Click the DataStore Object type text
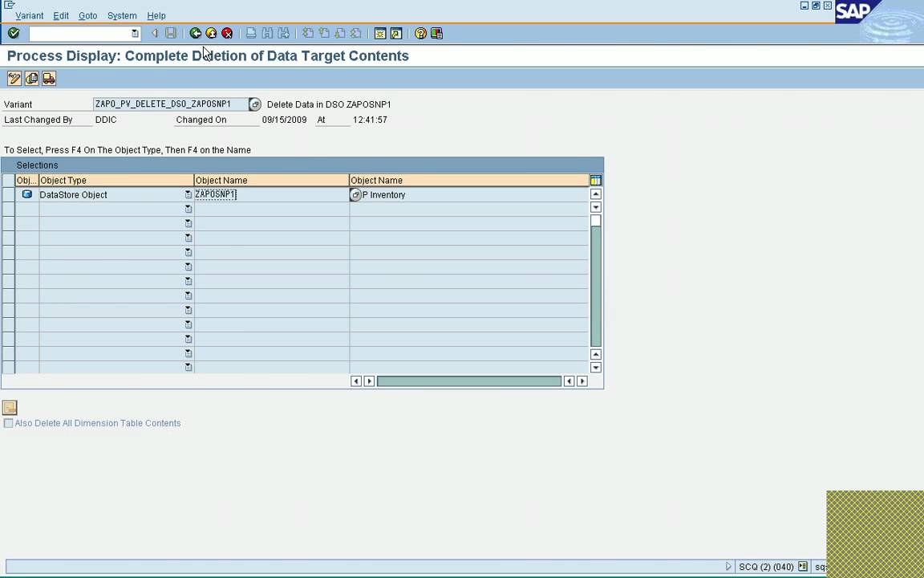 [73, 195]
